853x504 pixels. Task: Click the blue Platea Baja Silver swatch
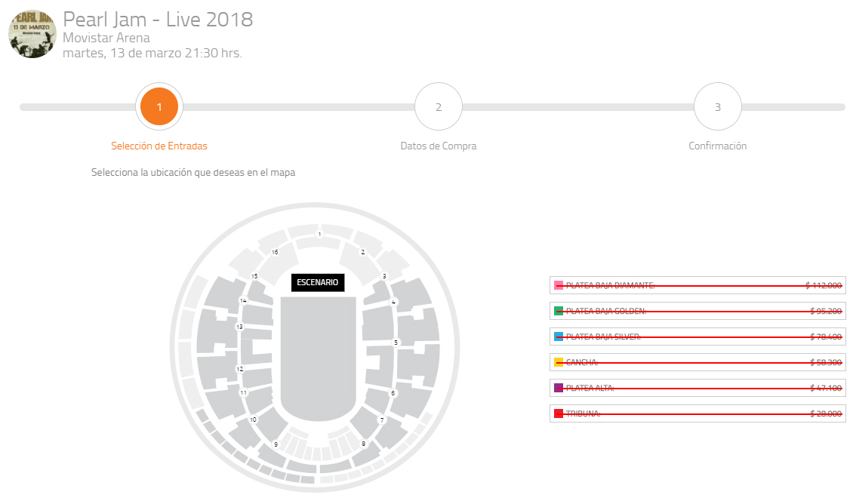559,337
